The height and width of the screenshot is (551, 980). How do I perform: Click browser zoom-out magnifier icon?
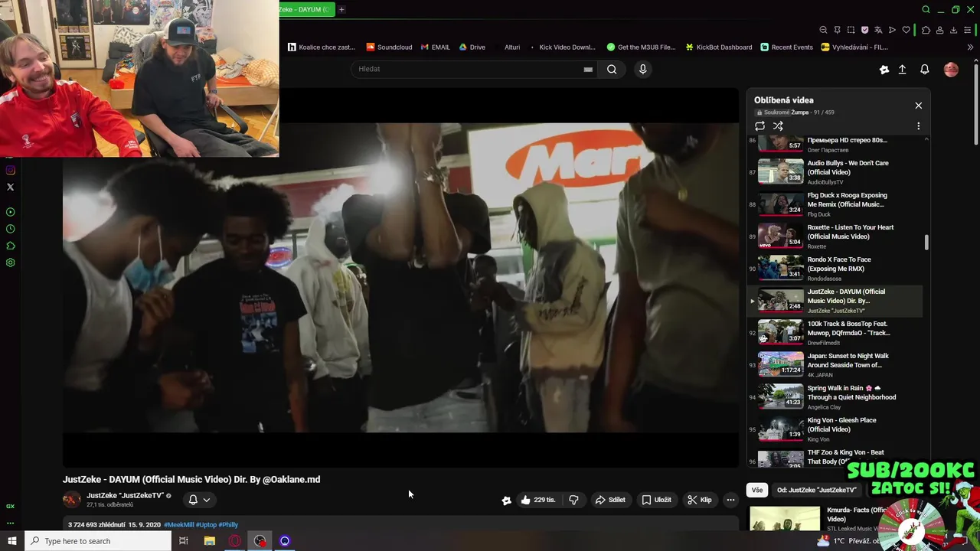[x=823, y=30]
